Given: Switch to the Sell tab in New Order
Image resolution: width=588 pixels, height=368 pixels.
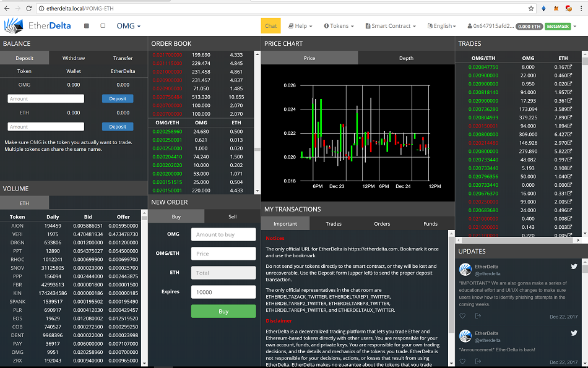Looking at the screenshot, I should point(233,216).
